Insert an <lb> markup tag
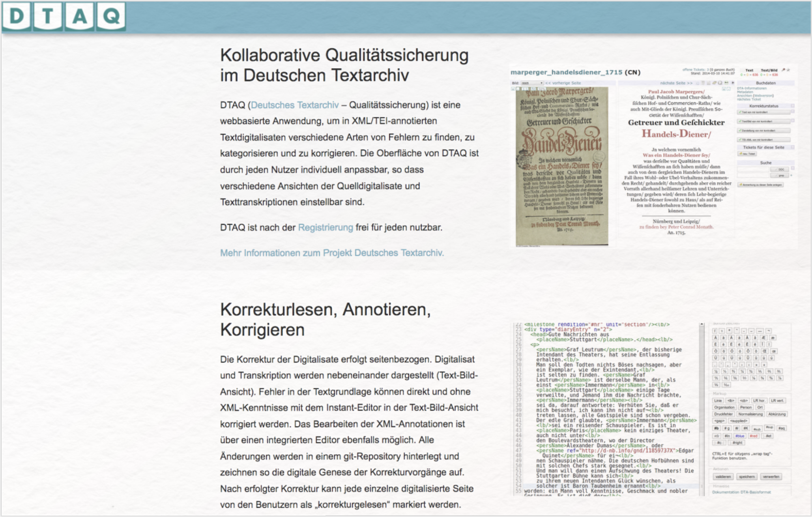Screen dimensions: 812x517 click(x=731, y=401)
